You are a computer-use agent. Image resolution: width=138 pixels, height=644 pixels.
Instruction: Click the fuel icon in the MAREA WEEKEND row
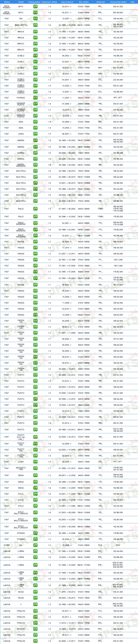pyautogui.click(x=35, y=165)
